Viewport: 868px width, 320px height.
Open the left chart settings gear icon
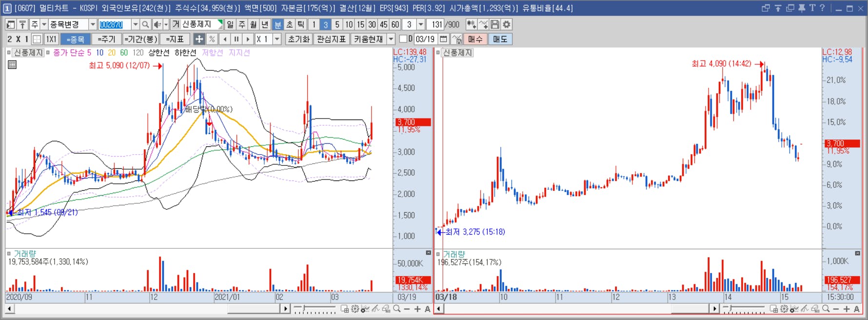coord(355,309)
